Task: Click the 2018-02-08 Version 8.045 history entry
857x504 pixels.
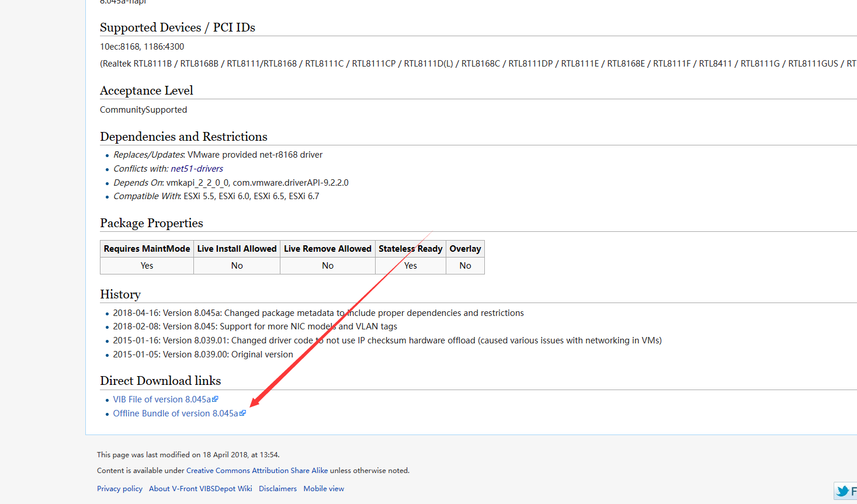Action: 255,326
